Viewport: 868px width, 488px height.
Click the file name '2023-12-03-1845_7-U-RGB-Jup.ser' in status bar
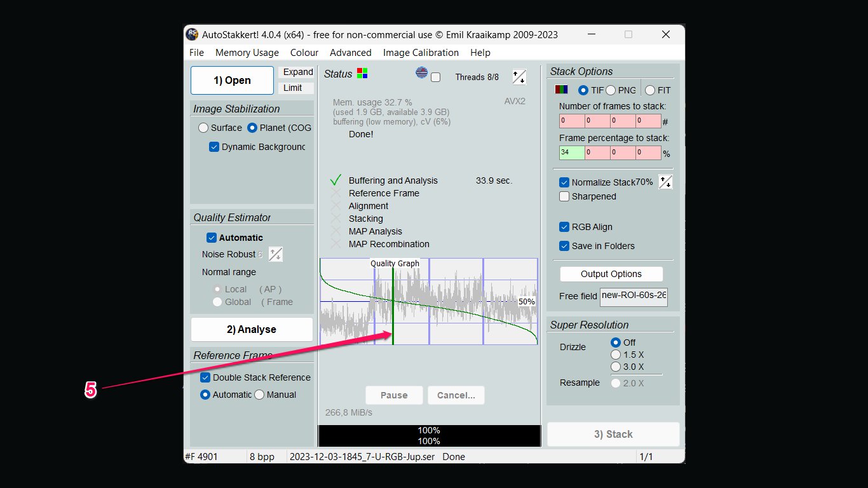pyautogui.click(x=362, y=456)
